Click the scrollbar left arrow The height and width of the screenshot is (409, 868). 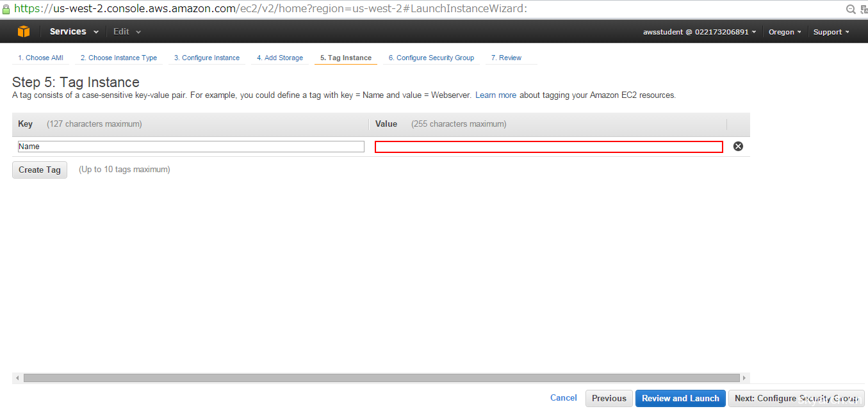17,378
